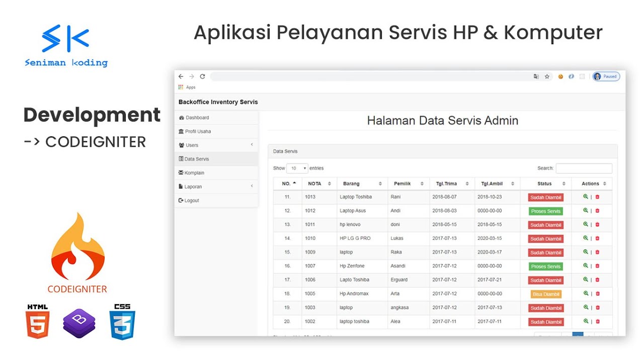The width and height of the screenshot is (644, 362).
Task: Open the show entries dropdown
Action: (297, 168)
